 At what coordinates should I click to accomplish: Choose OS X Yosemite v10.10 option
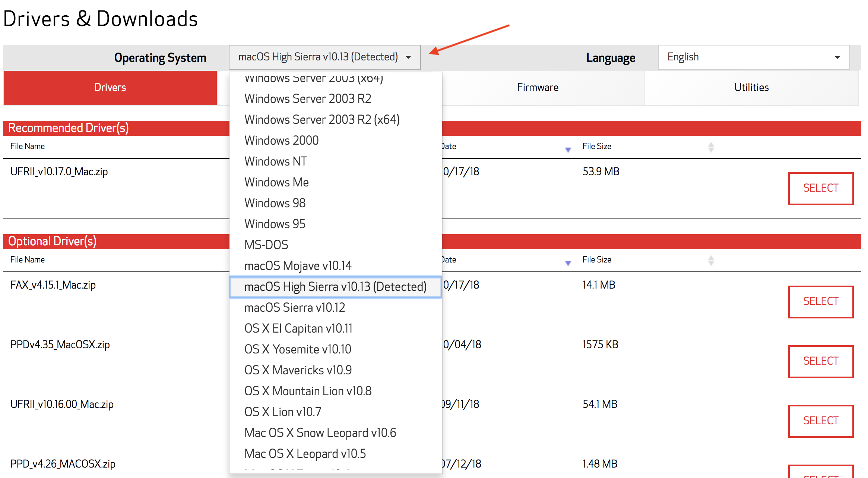click(335, 349)
